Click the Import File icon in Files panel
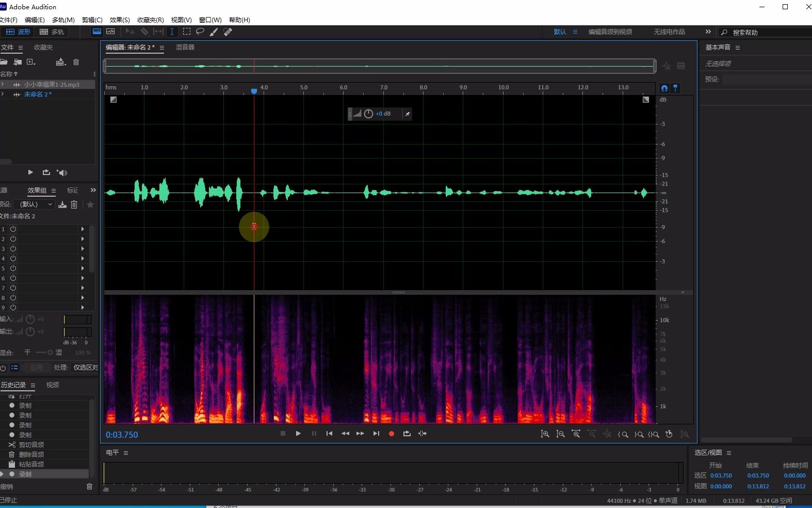Viewport: 812px width, 508px height. coord(18,62)
